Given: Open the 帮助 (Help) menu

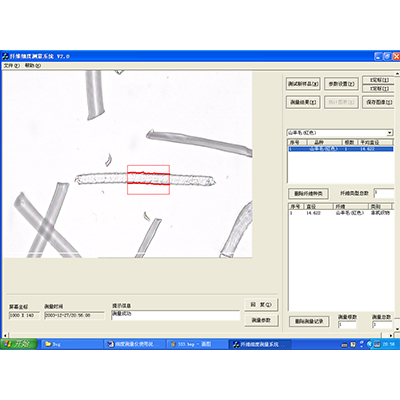Looking at the screenshot, I should coord(33,66).
